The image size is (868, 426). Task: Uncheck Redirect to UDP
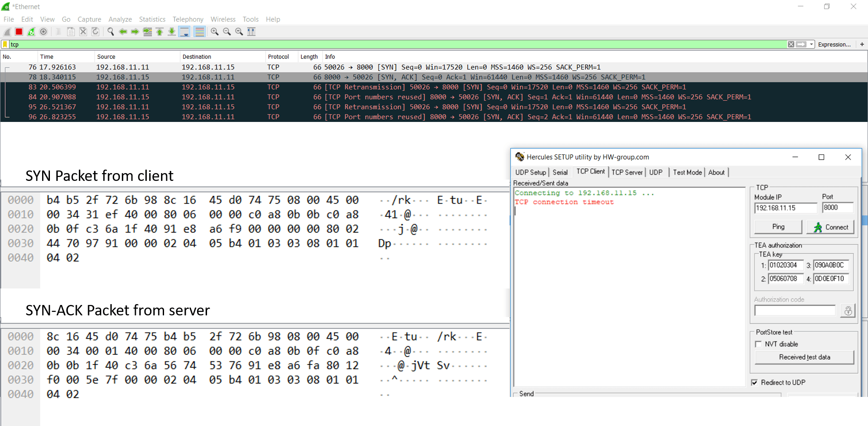tap(755, 382)
